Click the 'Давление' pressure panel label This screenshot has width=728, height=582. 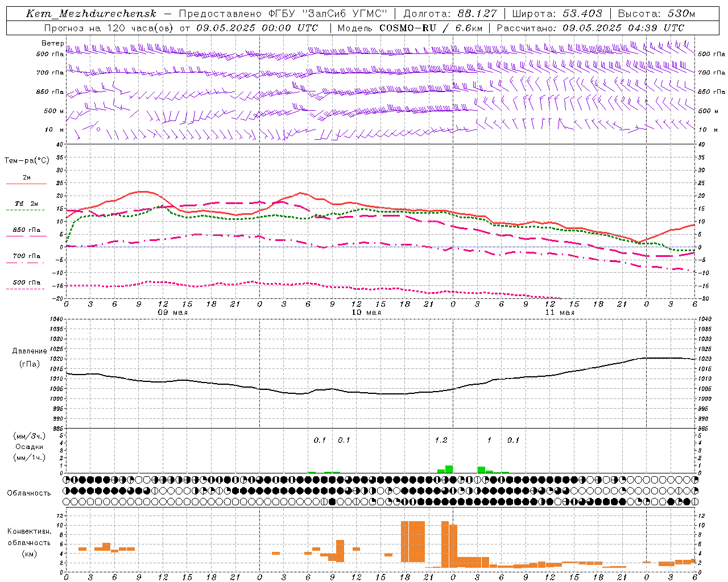30,351
